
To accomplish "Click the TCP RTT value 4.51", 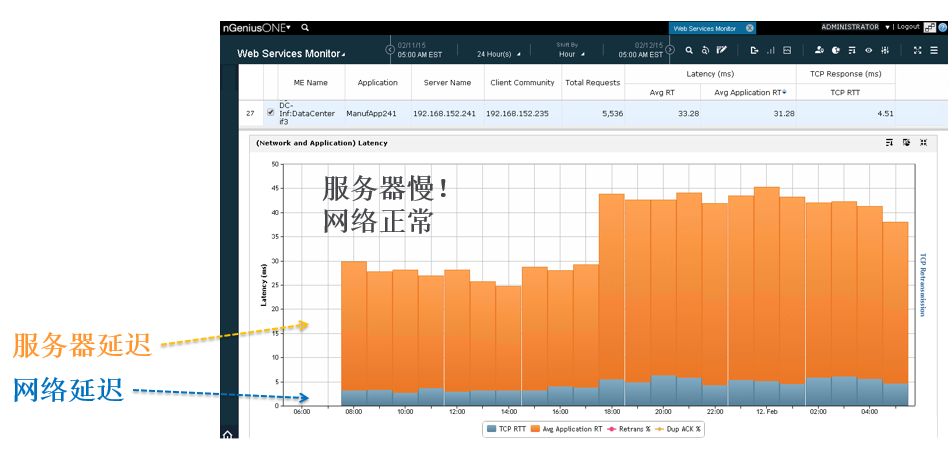I will [886, 113].
